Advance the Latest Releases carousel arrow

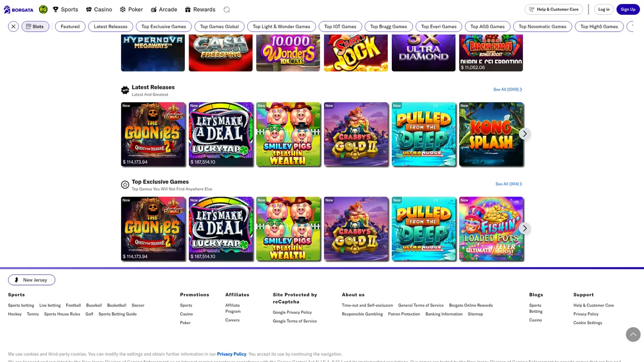525,134
